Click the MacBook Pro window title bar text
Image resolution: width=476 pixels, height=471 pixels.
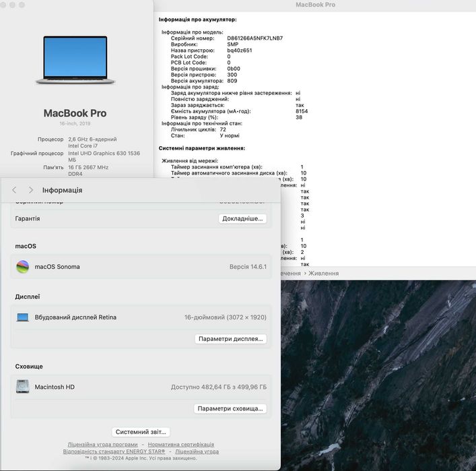pyautogui.click(x=315, y=5)
